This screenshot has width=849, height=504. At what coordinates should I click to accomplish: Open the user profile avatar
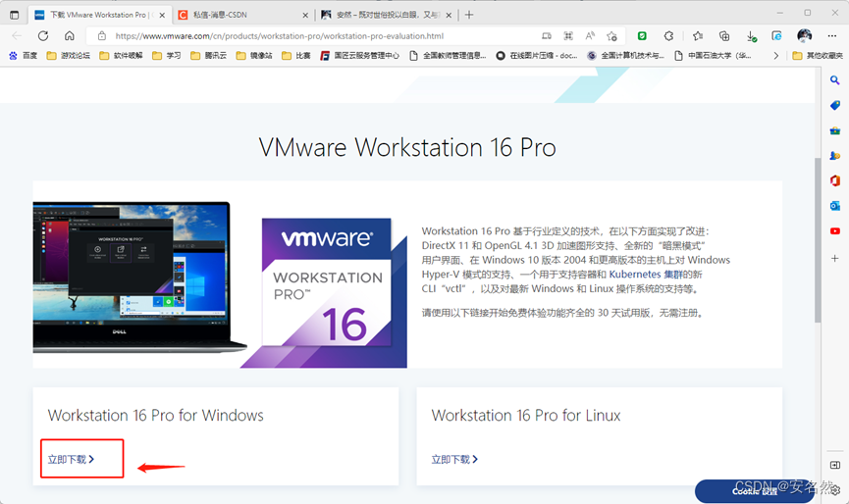coord(805,35)
